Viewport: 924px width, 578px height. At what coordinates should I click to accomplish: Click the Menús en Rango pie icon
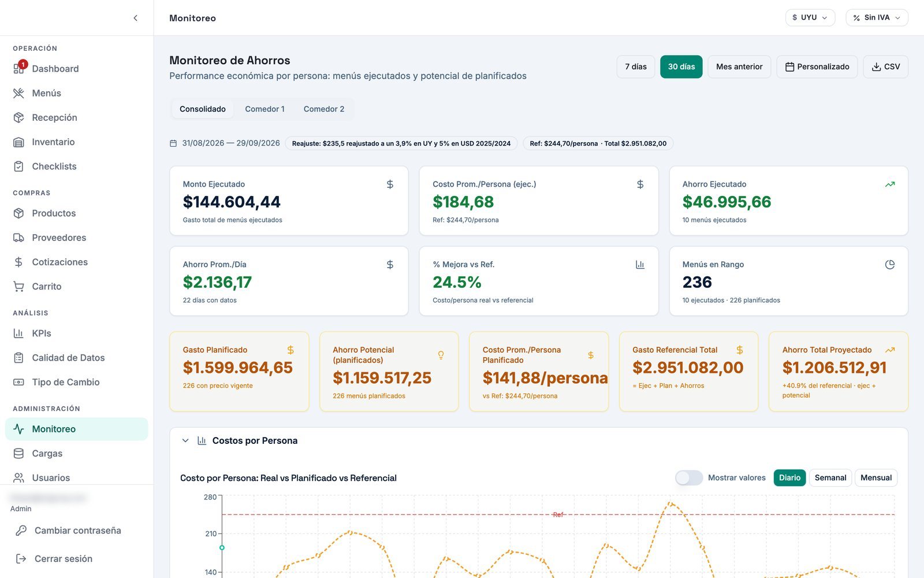890,265
